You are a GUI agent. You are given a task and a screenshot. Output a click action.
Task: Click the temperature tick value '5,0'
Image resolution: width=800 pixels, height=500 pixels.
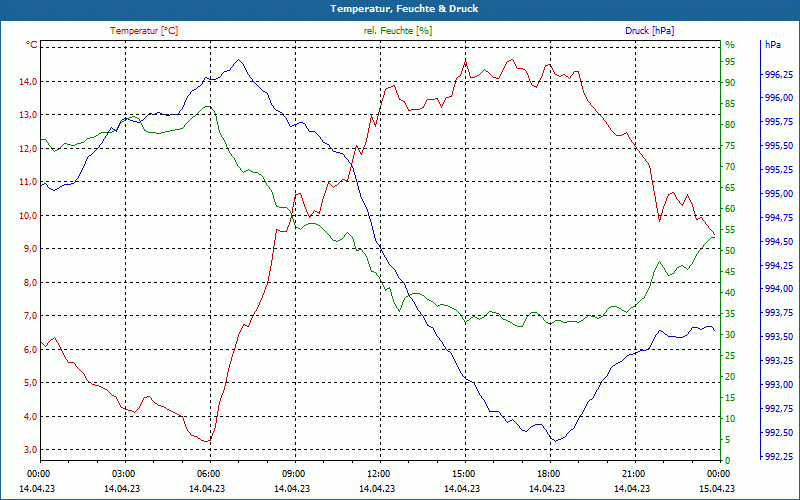pos(29,383)
